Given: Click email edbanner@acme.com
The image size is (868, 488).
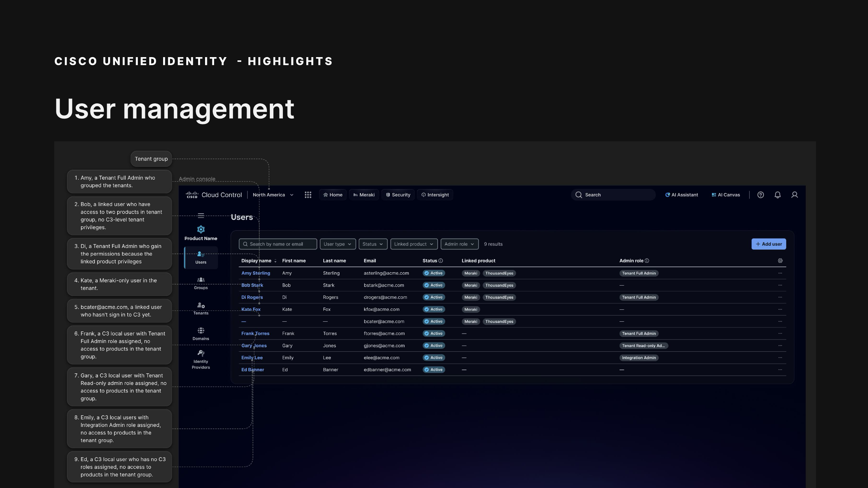Looking at the screenshot, I should pos(387,369).
